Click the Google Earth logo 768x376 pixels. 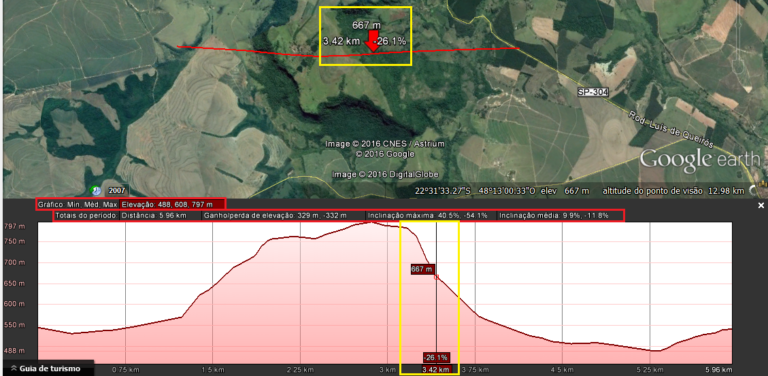click(700, 160)
